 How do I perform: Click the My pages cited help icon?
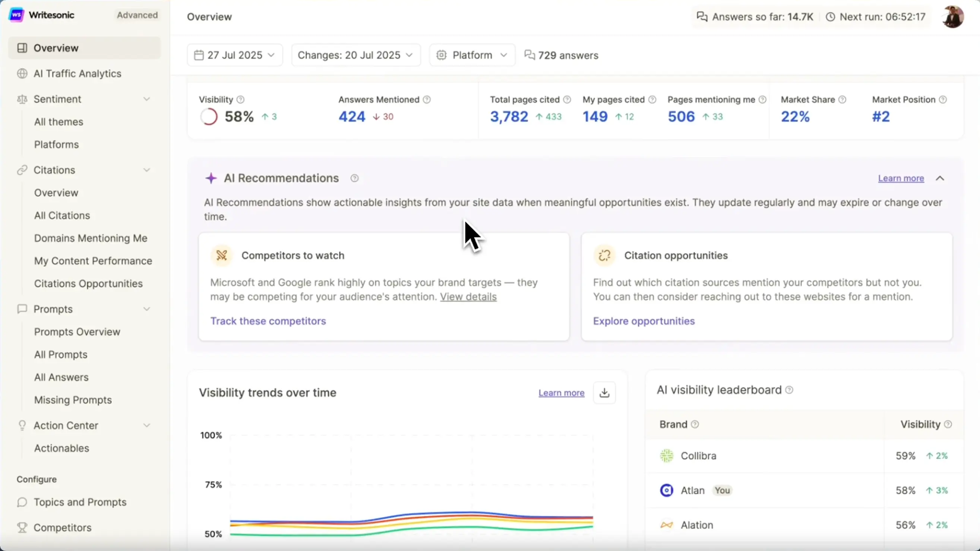coord(652,99)
